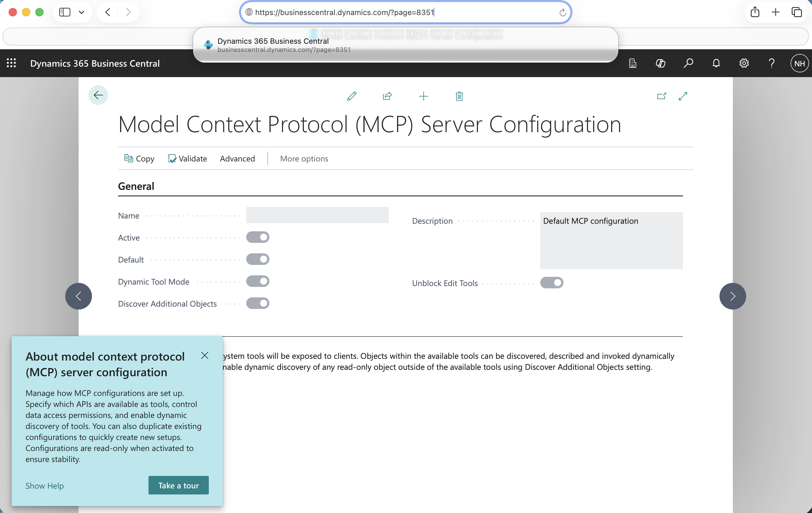Delete record with trash icon

pyautogui.click(x=459, y=97)
